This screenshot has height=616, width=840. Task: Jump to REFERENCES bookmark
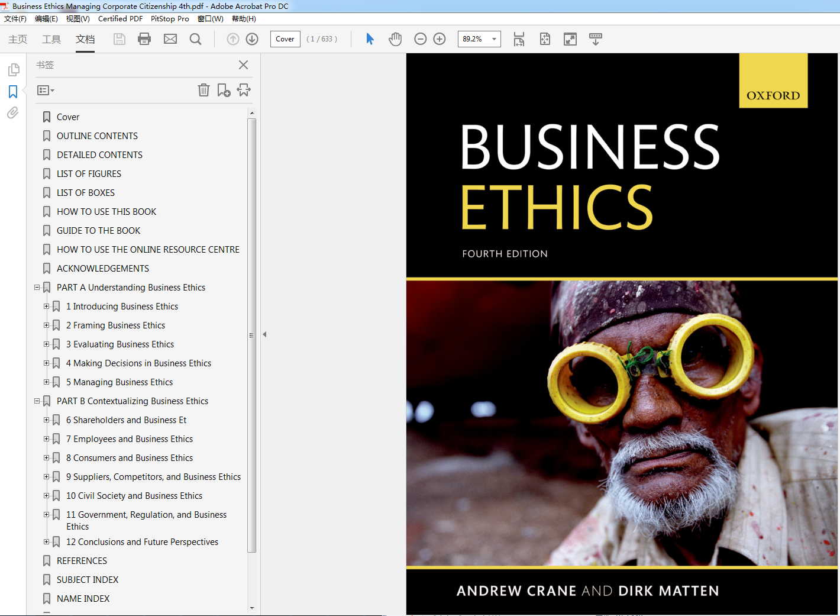coord(82,561)
